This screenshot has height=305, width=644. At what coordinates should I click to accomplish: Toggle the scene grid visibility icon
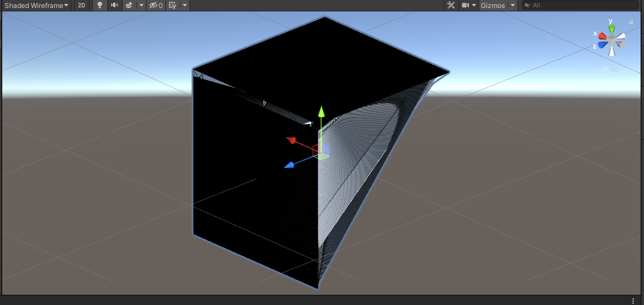tap(172, 5)
